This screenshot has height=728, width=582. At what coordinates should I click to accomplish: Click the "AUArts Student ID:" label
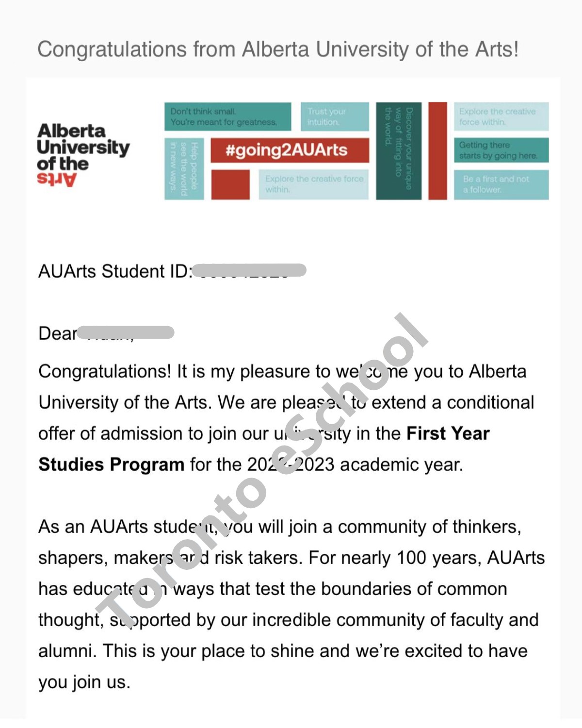tap(115, 271)
